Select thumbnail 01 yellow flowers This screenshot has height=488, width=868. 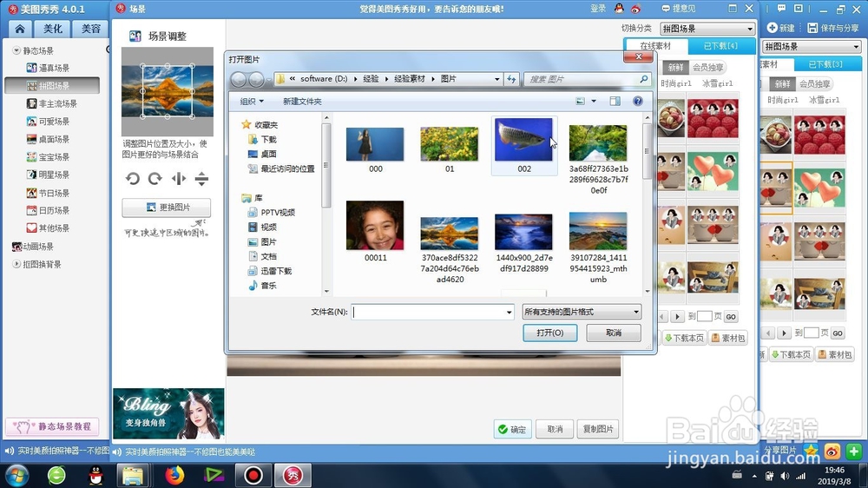[x=450, y=149]
